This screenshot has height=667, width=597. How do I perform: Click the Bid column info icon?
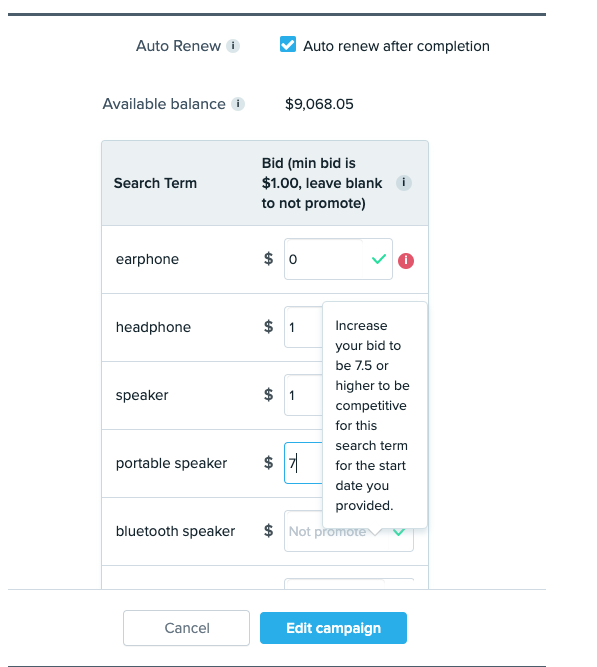click(x=404, y=183)
